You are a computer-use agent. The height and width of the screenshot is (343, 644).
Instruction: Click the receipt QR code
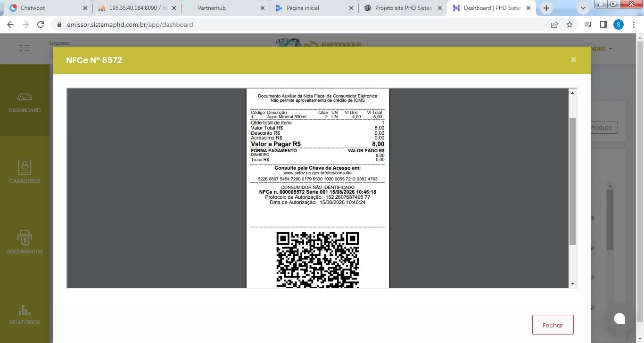pyautogui.click(x=317, y=260)
